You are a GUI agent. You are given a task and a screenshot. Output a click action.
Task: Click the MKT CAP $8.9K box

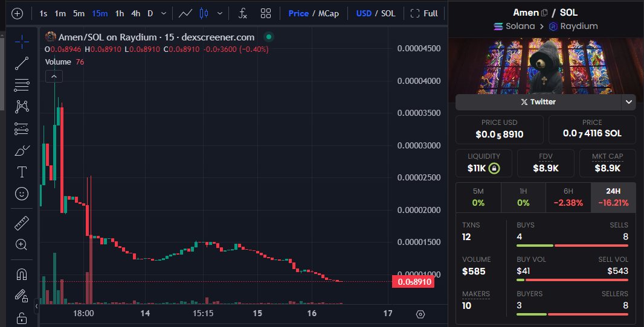(x=607, y=163)
